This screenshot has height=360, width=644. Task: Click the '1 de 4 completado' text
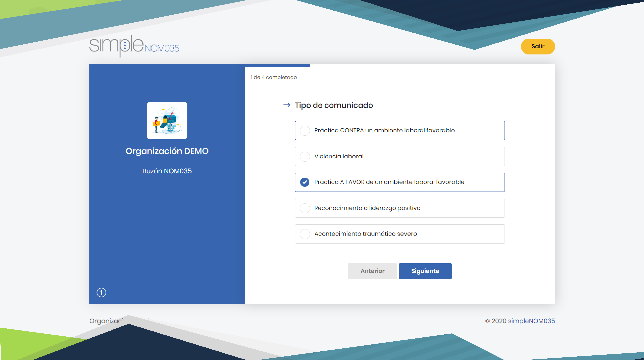pyautogui.click(x=274, y=77)
